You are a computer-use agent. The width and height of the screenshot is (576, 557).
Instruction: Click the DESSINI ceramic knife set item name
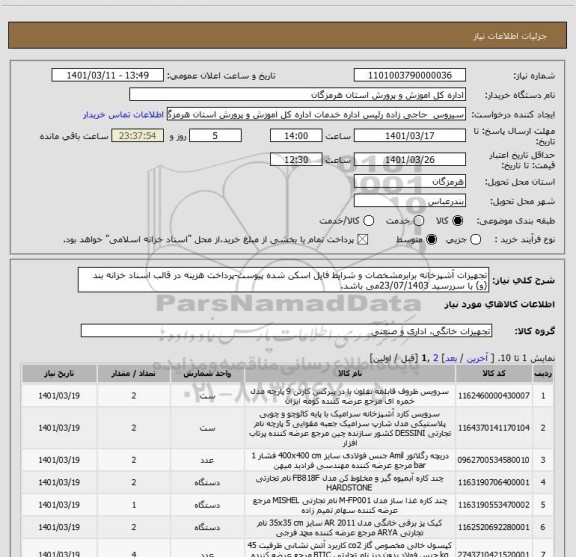pos(350,428)
